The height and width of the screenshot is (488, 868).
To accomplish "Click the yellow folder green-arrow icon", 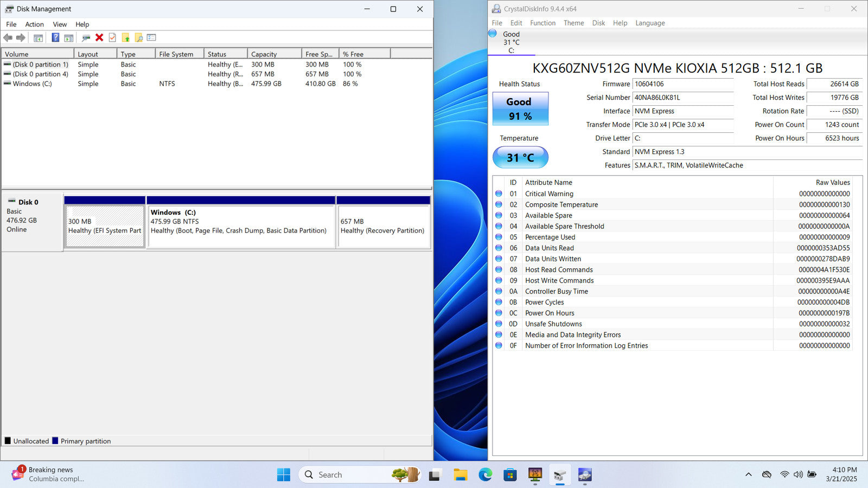I will pos(126,37).
